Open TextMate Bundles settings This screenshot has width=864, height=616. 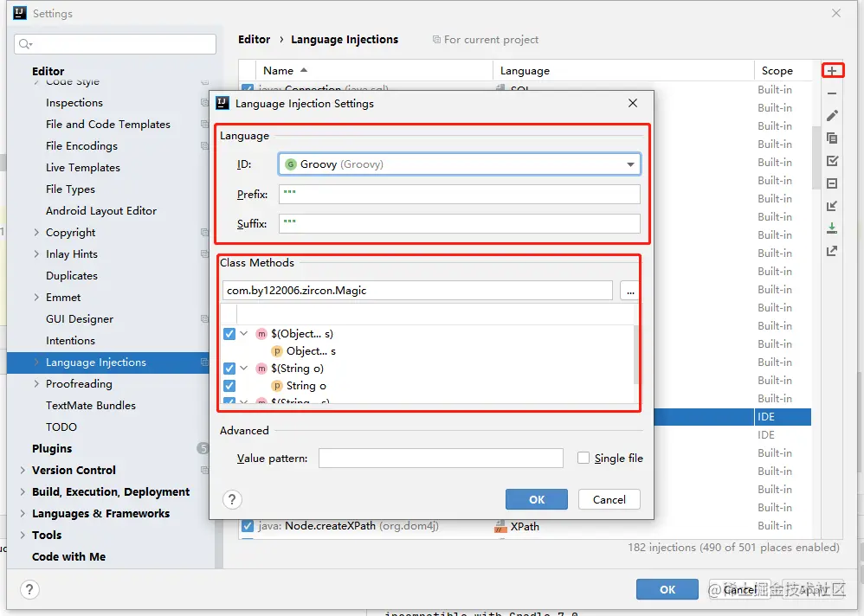coord(91,405)
